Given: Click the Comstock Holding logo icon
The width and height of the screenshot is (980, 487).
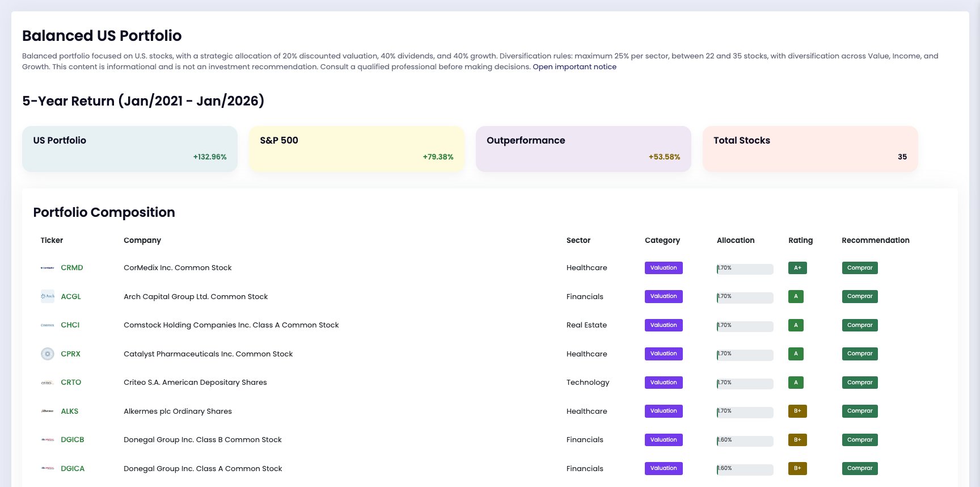Looking at the screenshot, I should 48,325.
